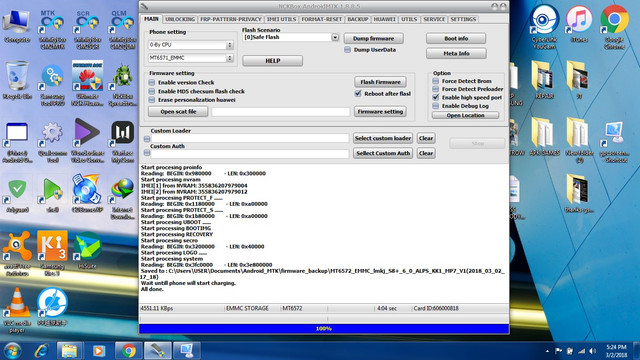This screenshot has height=360, width=640.
Task: Launch InfinityBox CM2MTK shortcut
Action: point(53,29)
